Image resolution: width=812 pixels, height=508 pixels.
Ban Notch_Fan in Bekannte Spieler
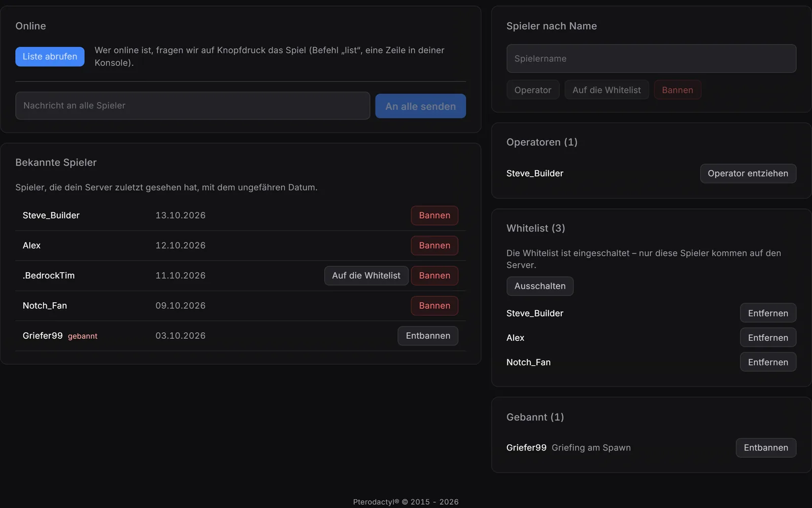434,306
